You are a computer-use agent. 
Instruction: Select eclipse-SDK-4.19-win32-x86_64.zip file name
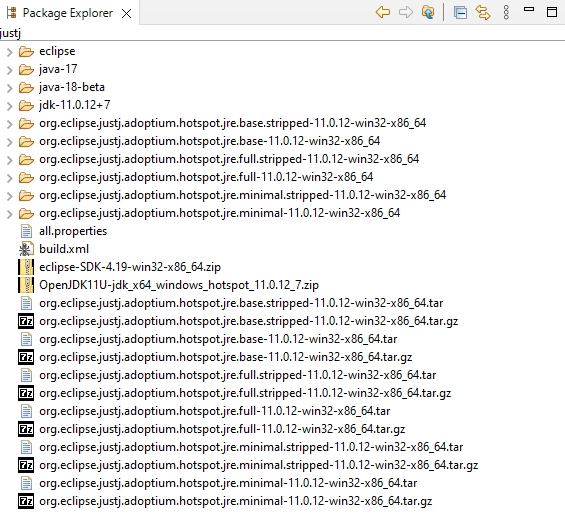pos(130,267)
